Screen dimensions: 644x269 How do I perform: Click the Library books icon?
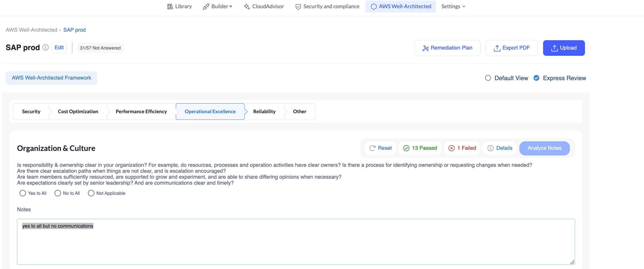(x=170, y=7)
